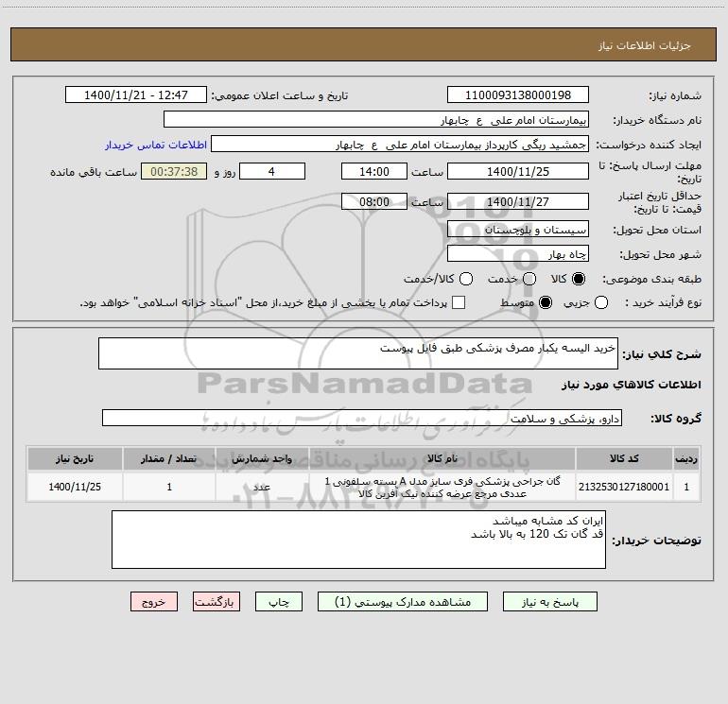Click the table need-date cell 1400/11/25
This screenshot has width=728, height=704.
(x=75, y=487)
